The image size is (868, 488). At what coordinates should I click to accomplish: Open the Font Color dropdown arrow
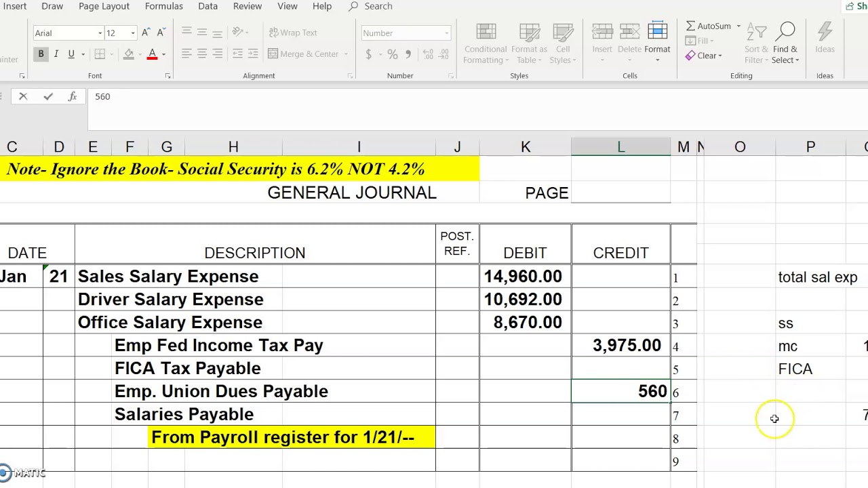coord(163,54)
